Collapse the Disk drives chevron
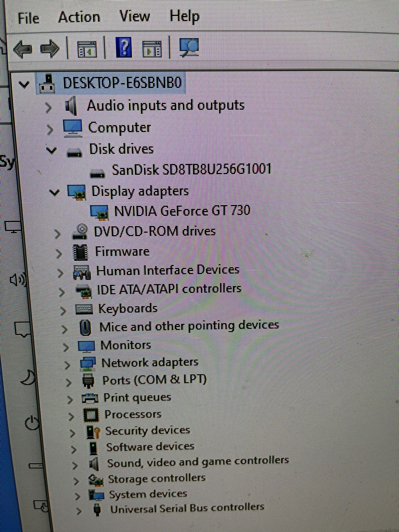Viewport: 399px width, 532px height. 52,151
